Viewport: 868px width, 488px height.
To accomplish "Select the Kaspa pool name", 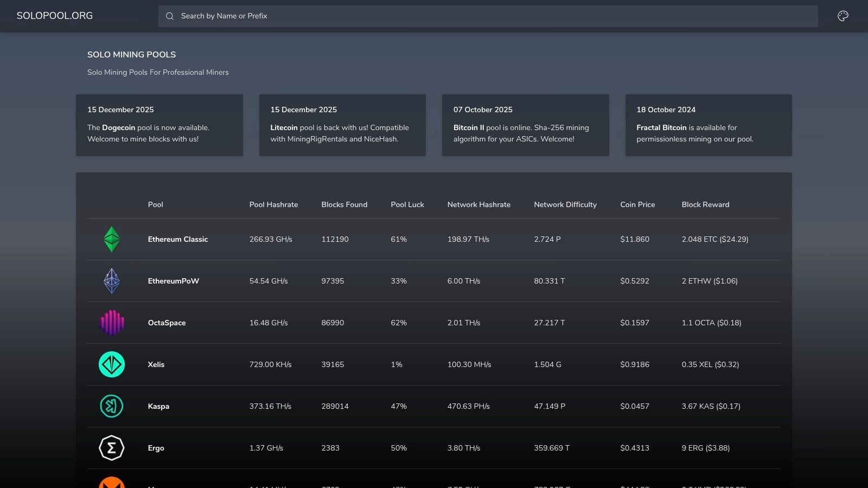I will click(x=158, y=406).
